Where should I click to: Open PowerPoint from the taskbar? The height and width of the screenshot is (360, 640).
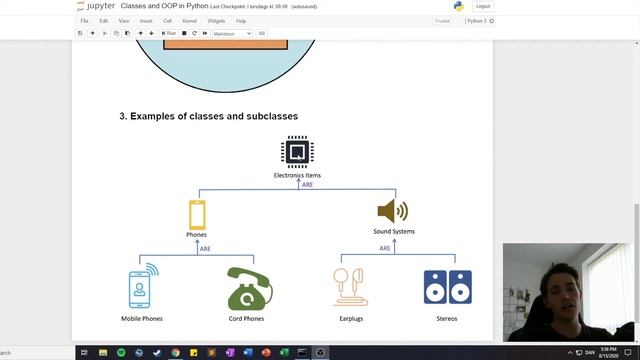[266, 353]
